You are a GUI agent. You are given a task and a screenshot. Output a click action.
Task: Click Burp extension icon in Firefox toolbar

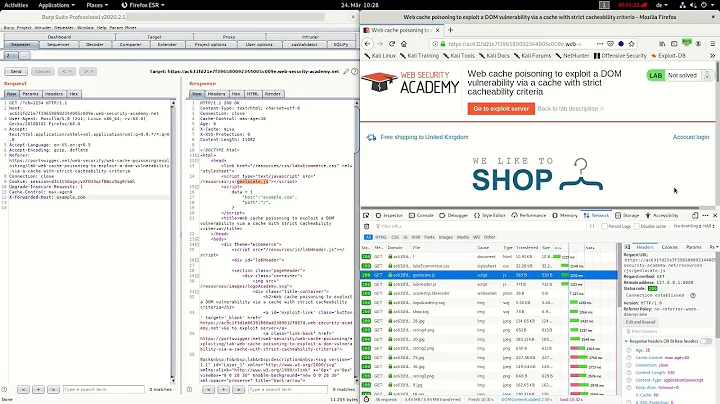686,43
